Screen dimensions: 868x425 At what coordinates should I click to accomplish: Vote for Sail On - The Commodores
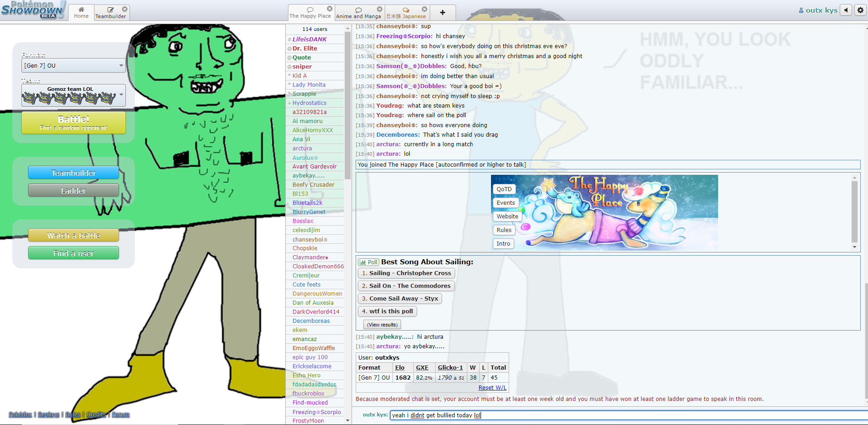[406, 286]
